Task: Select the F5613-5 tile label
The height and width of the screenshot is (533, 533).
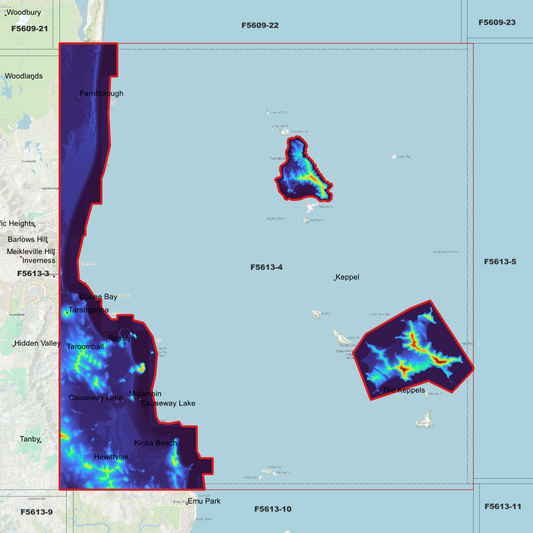Action: point(500,262)
